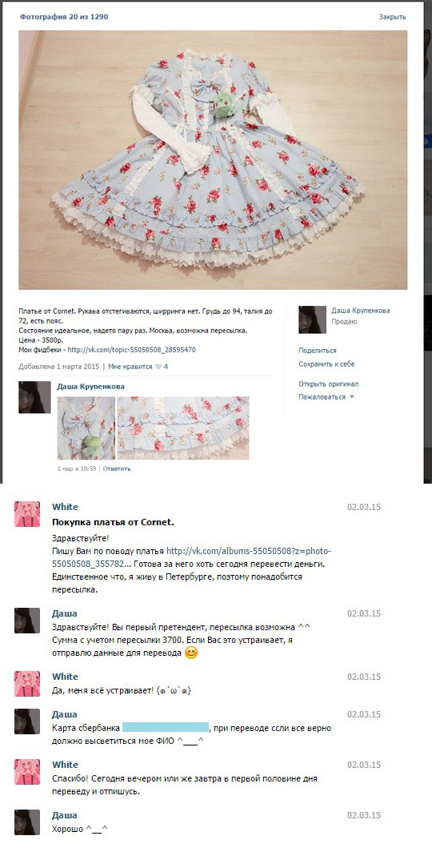Viewport: 432px width, 868px height.
Task: Open the original via Открыть оригинал
Action: point(329,384)
